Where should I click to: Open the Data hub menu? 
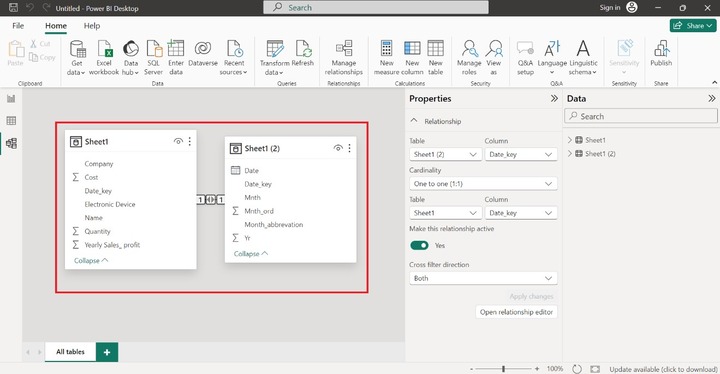[x=130, y=57]
